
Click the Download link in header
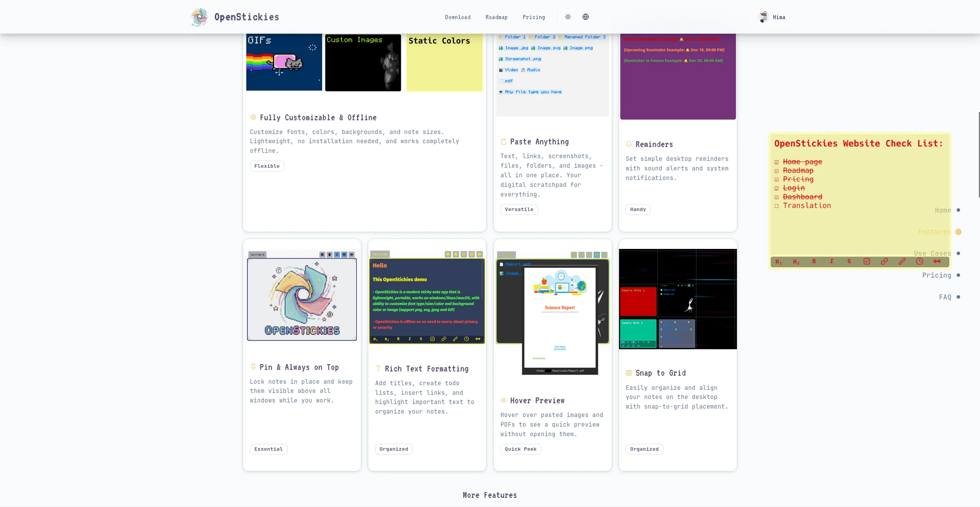(458, 17)
